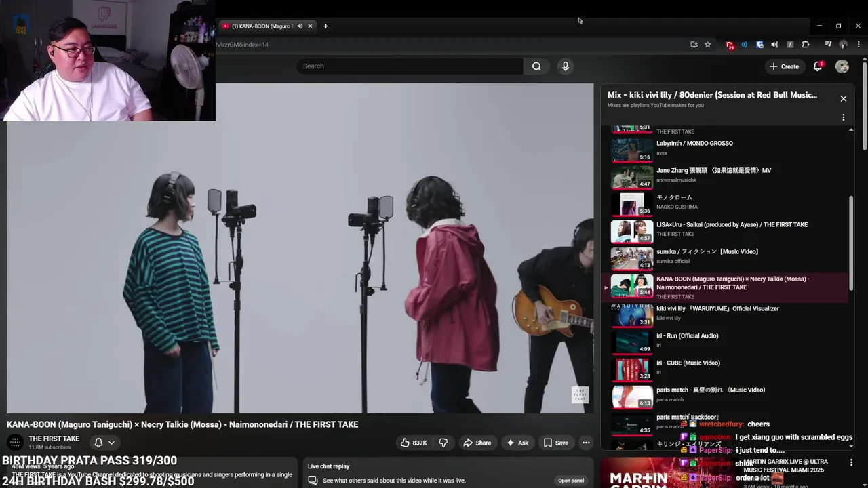Click the live chat replay bubble icon
Screen dimensions: 868x488
click(x=313, y=481)
